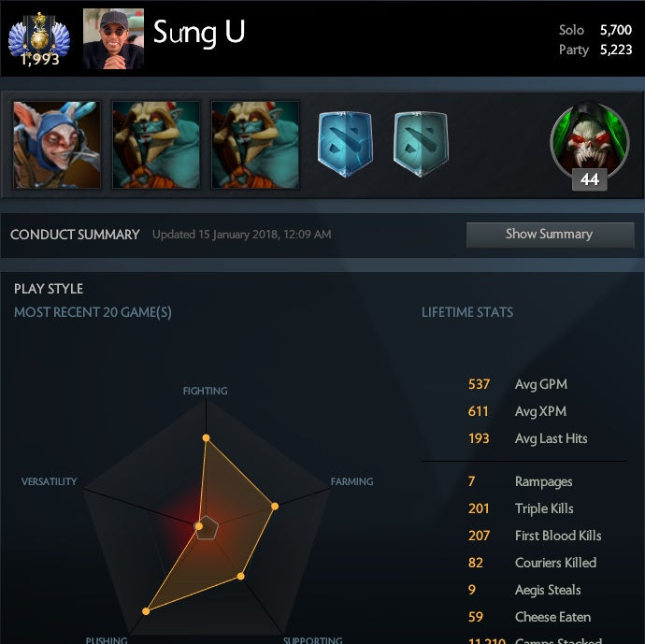
Task: Open the level 44 Necrophos badge
Action: coord(590,145)
